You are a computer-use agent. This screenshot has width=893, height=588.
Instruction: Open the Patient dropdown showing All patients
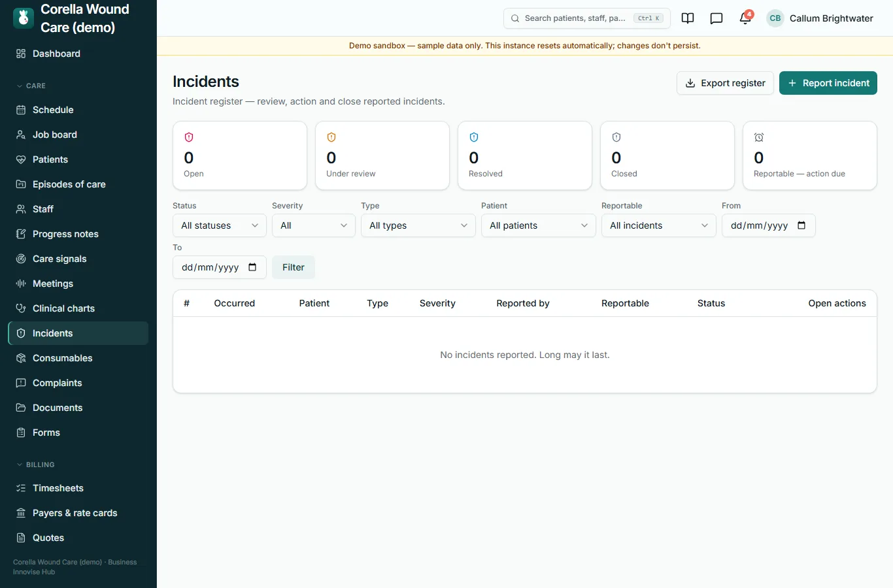click(x=539, y=225)
